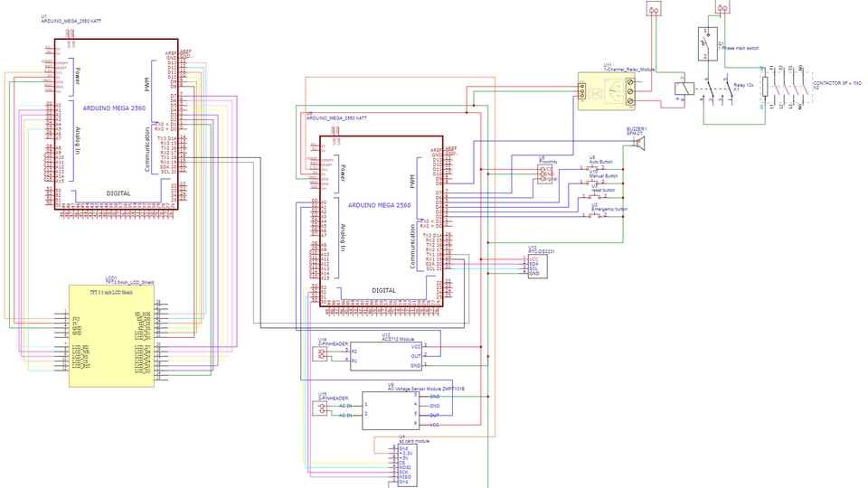The width and height of the screenshot is (868, 488).
Task: Select the 1-Channel Relay Module component
Action: (611, 90)
